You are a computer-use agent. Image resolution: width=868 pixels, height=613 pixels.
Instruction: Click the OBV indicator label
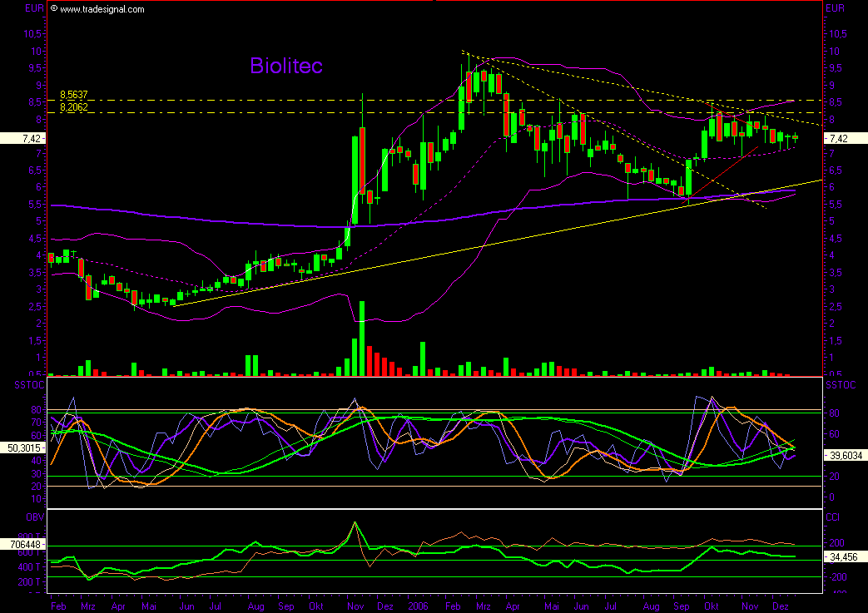point(34,517)
